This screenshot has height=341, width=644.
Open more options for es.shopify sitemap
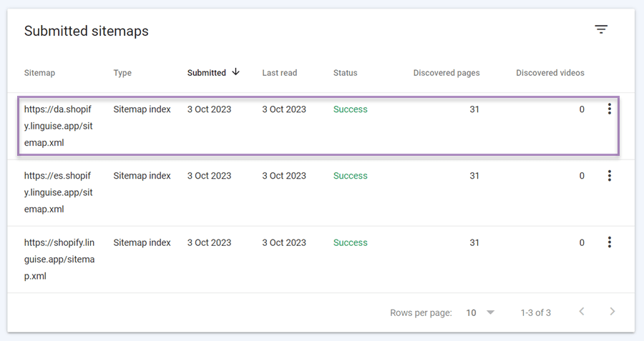tap(610, 176)
